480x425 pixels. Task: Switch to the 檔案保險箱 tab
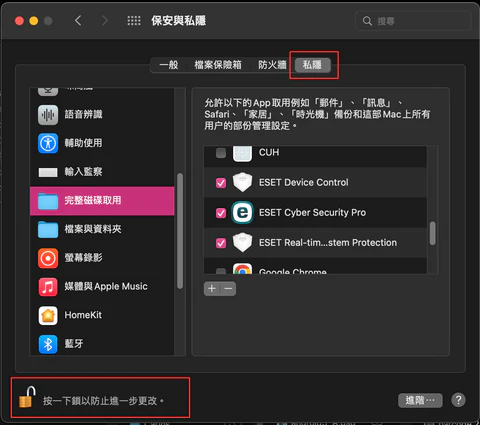tap(218, 65)
